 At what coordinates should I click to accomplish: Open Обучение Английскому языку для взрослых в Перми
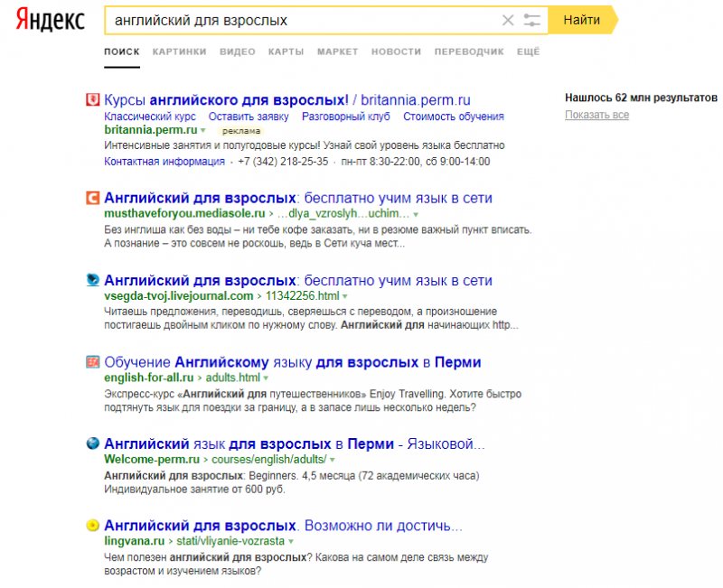point(292,362)
